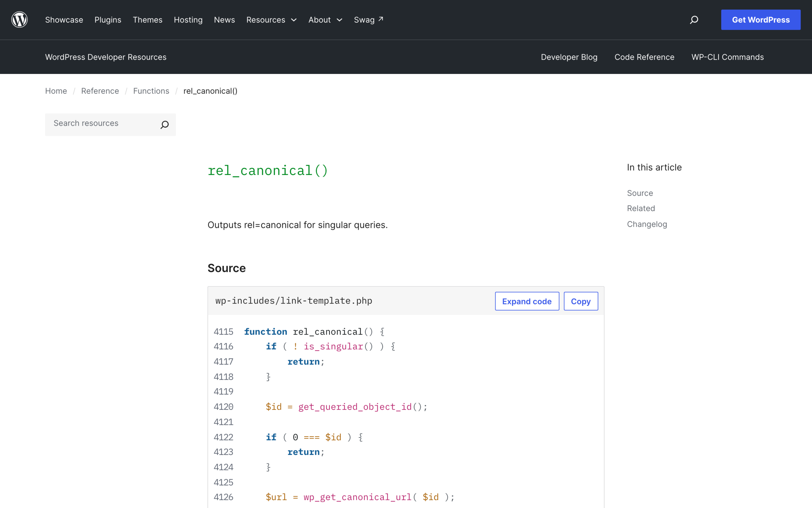This screenshot has width=812, height=508.
Task: Open the Showcase menu item
Action: click(64, 20)
